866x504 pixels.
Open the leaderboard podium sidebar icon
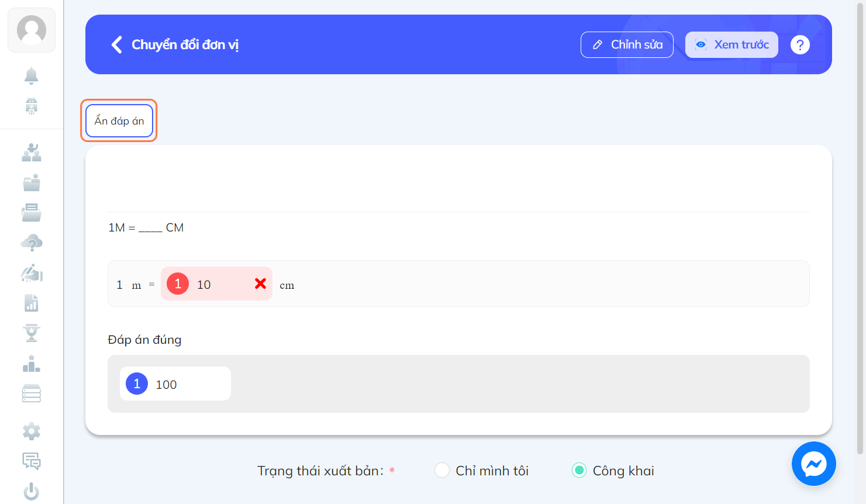(32, 364)
